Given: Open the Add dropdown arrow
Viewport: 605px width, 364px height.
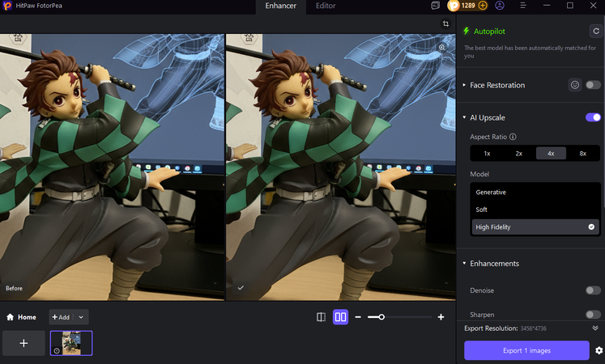Looking at the screenshot, I should [x=81, y=317].
